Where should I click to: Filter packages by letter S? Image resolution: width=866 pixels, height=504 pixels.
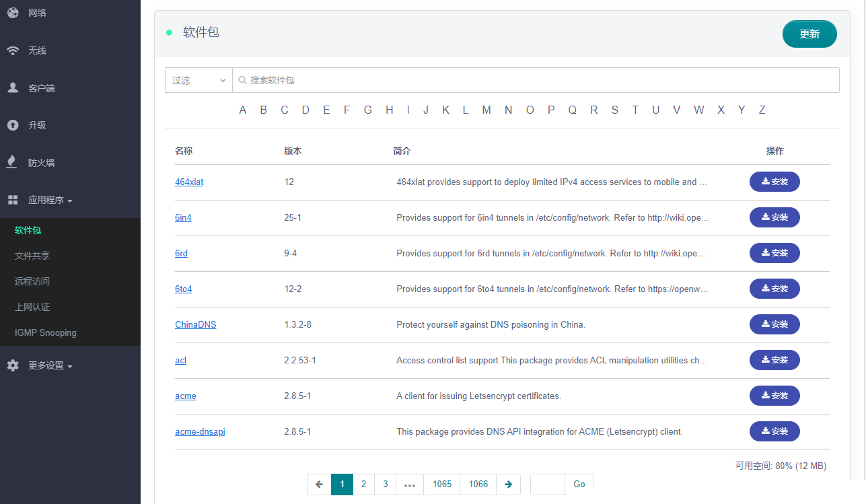pos(614,110)
